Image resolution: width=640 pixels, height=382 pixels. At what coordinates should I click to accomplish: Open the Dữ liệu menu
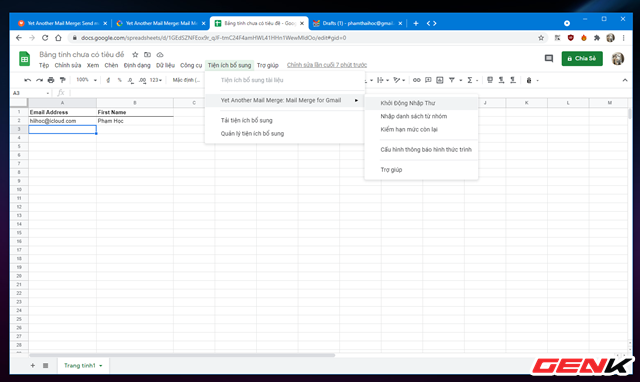165,65
